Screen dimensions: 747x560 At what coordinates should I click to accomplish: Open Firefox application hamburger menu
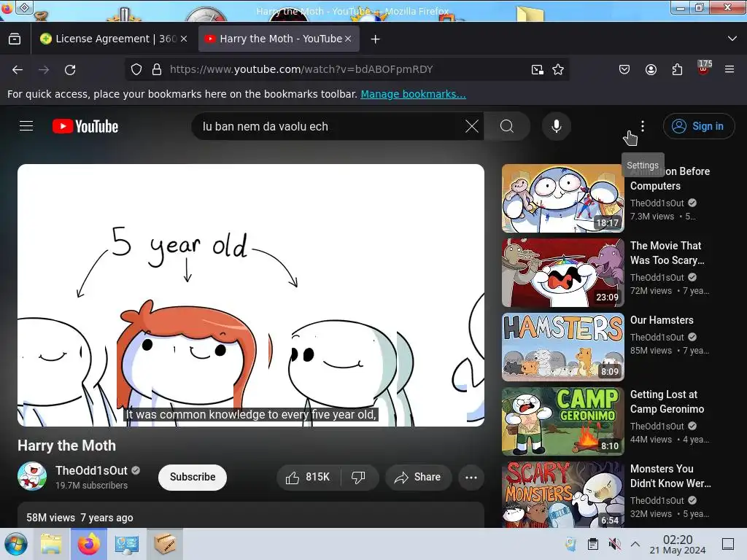729,69
